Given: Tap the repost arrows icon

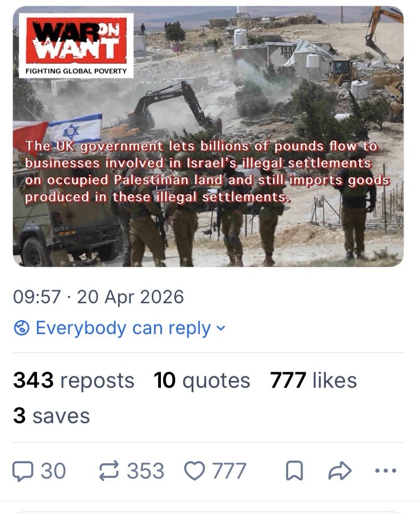Looking at the screenshot, I should 109,471.
